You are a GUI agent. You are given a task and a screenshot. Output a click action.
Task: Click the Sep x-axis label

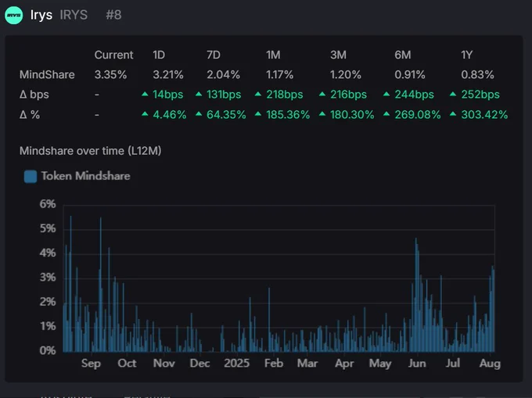(91, 364)
